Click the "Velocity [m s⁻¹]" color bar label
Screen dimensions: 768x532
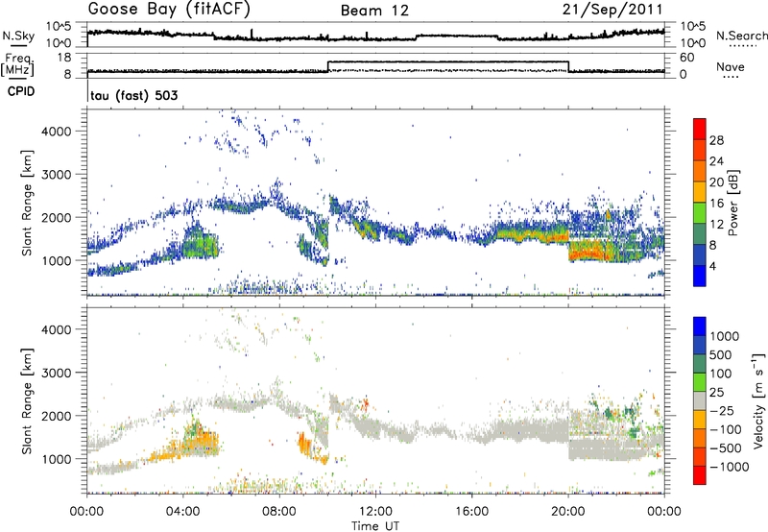coord(758,400)
